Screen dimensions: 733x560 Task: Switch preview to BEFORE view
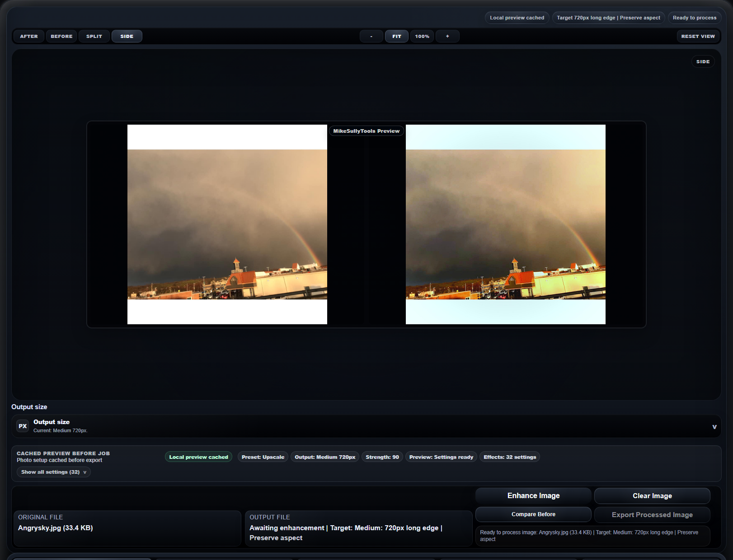[61, 36]
